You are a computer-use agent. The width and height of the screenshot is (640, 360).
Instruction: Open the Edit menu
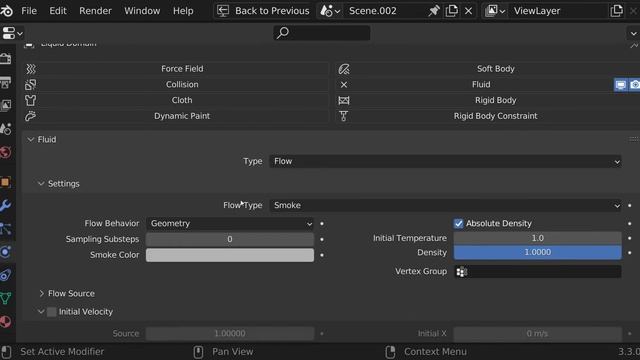pos(58,11)
